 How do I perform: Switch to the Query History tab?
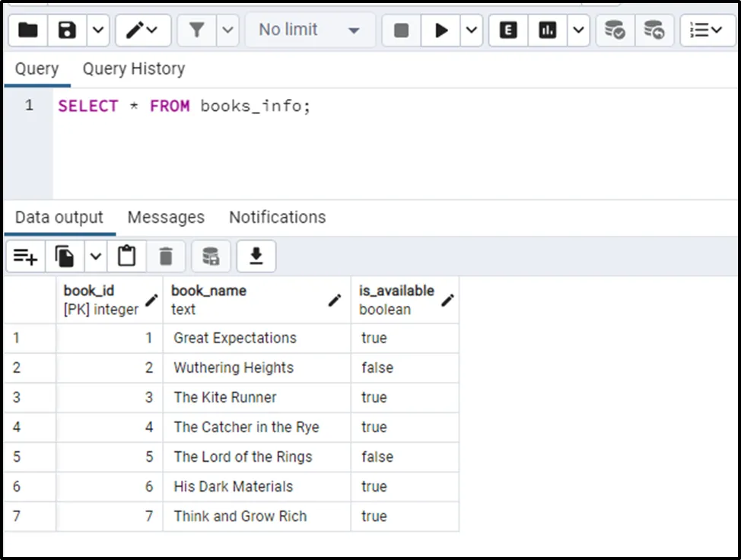134,68
